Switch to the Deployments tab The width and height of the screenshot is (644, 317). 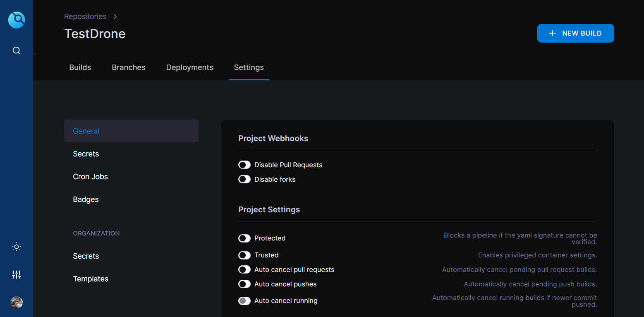(x=190, y=67)
